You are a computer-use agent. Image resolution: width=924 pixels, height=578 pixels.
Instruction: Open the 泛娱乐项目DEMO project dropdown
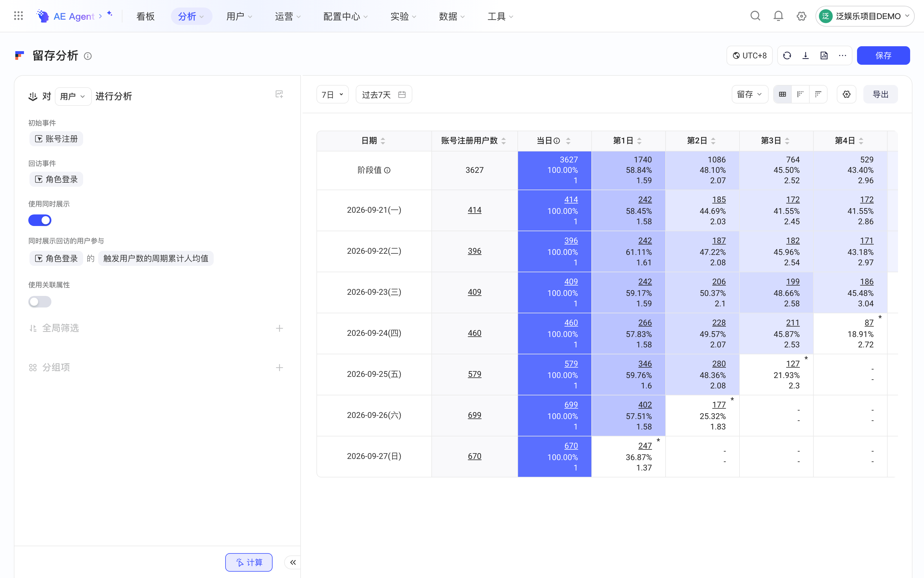pos(865,16)
